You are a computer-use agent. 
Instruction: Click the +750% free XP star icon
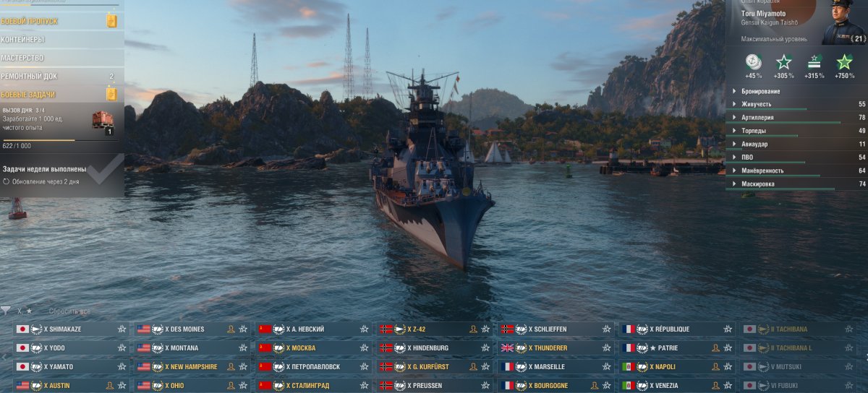(x=844, y=62)
